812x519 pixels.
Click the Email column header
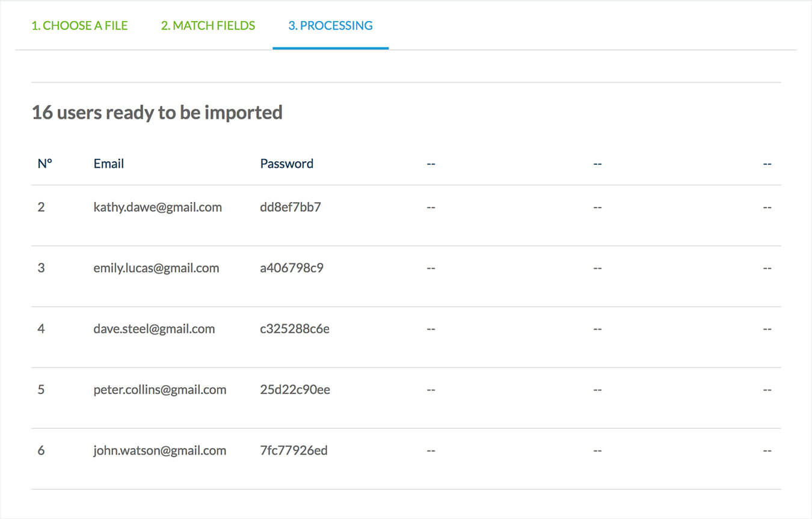pyautogui.click(x=109, y=164)
